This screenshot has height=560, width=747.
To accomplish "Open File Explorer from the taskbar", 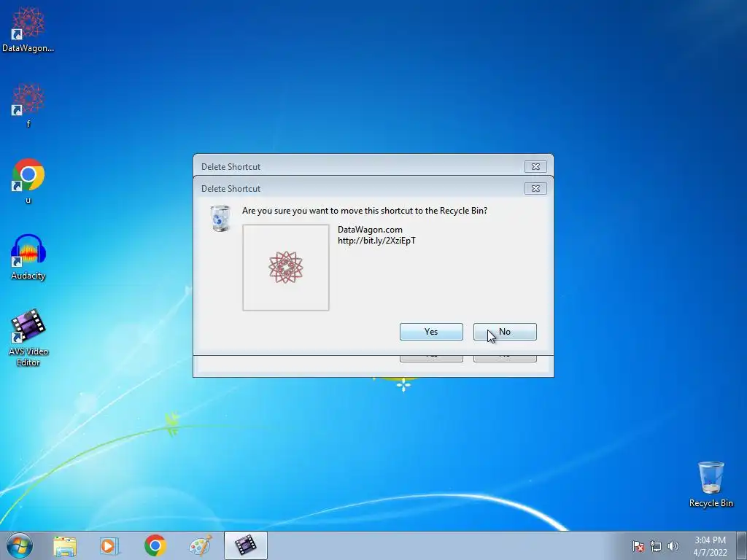I will point(65,545).
